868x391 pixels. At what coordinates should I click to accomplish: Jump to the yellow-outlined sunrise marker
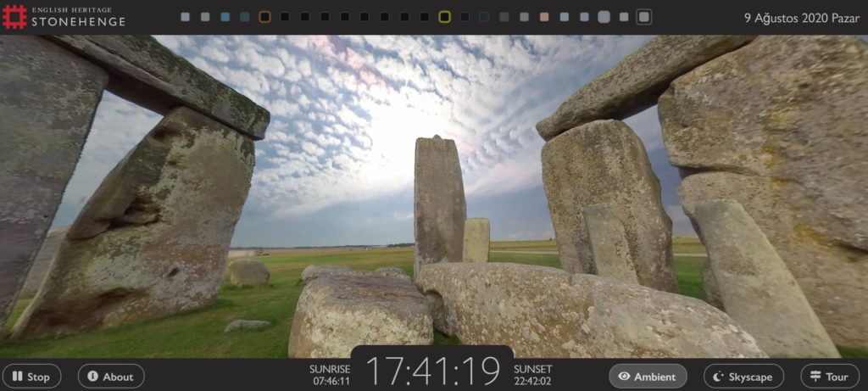[x=444, y=17]
